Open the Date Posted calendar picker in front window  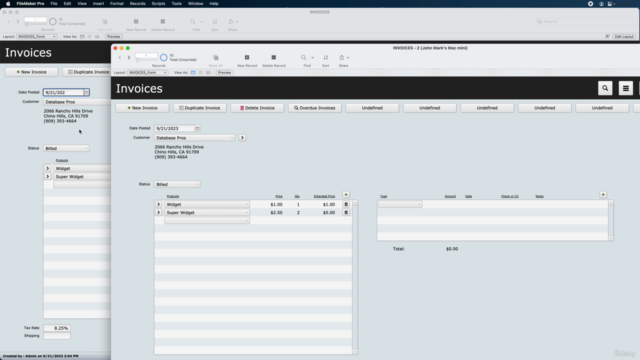point(197,128)
